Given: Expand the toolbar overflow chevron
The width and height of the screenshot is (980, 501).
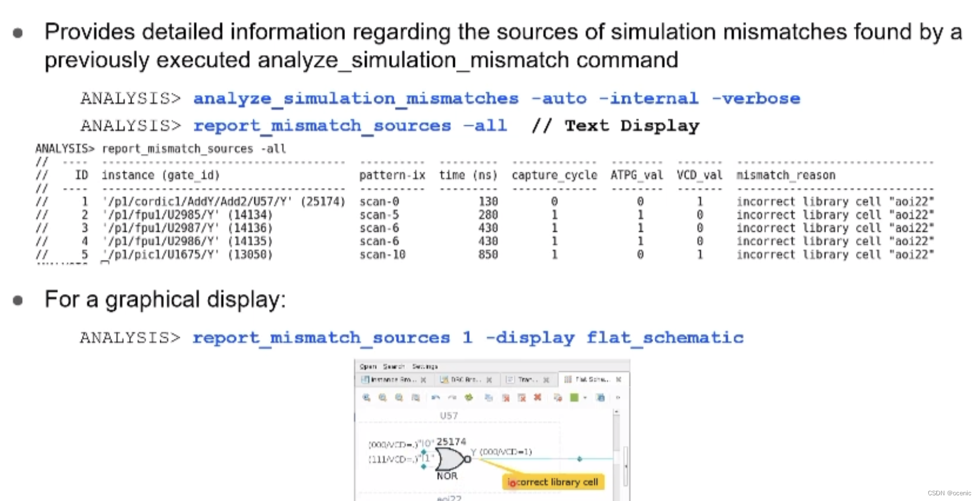Looking at the screenshot, I should coord(618,398).
